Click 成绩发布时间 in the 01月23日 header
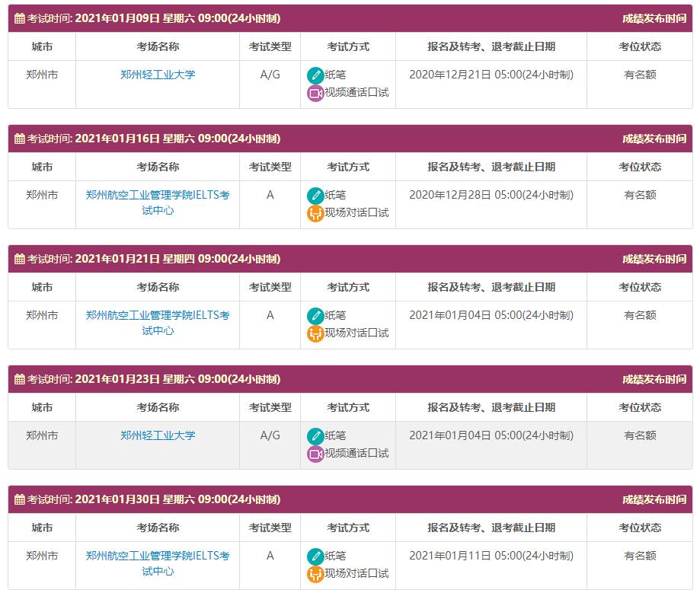 click(x=654, y=379)
